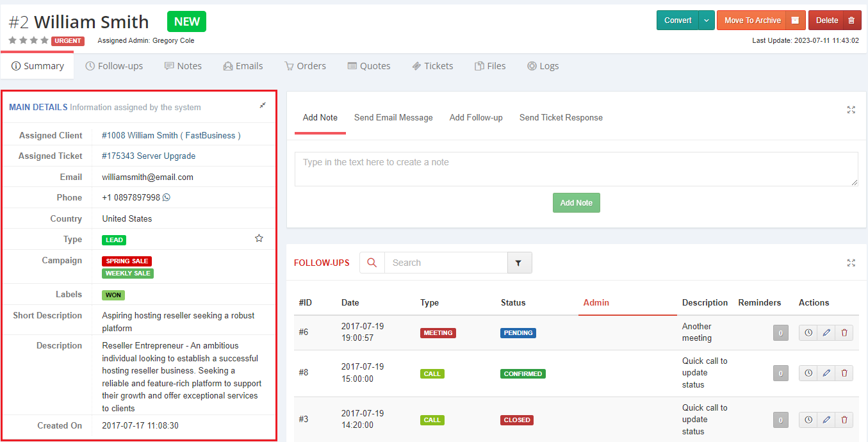Sort follow-ups by Status column header
The width and height of the screenshot is (868, 442).
click(513, 302)
